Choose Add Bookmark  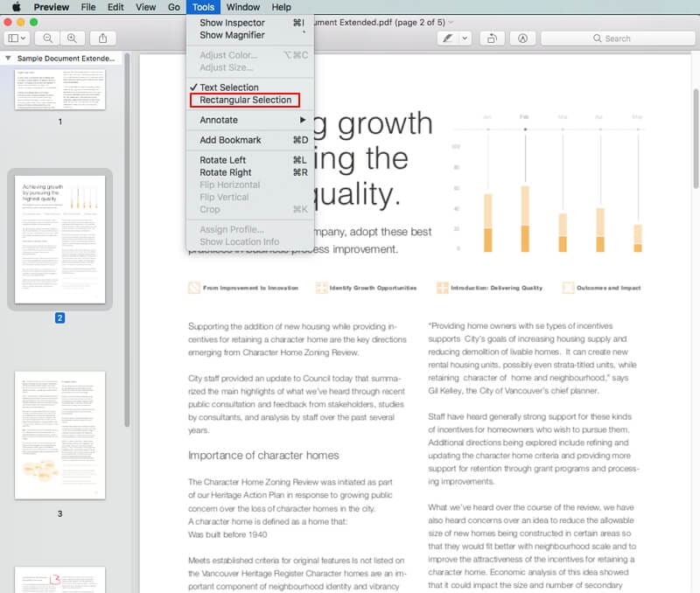[x=250, y=140]
